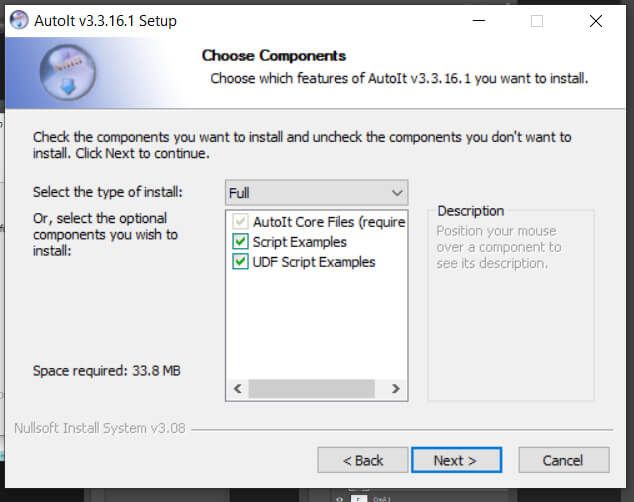Click the AutoIt installer logo in header
Screen dimensions: 634x502
(x=68, y=72)
